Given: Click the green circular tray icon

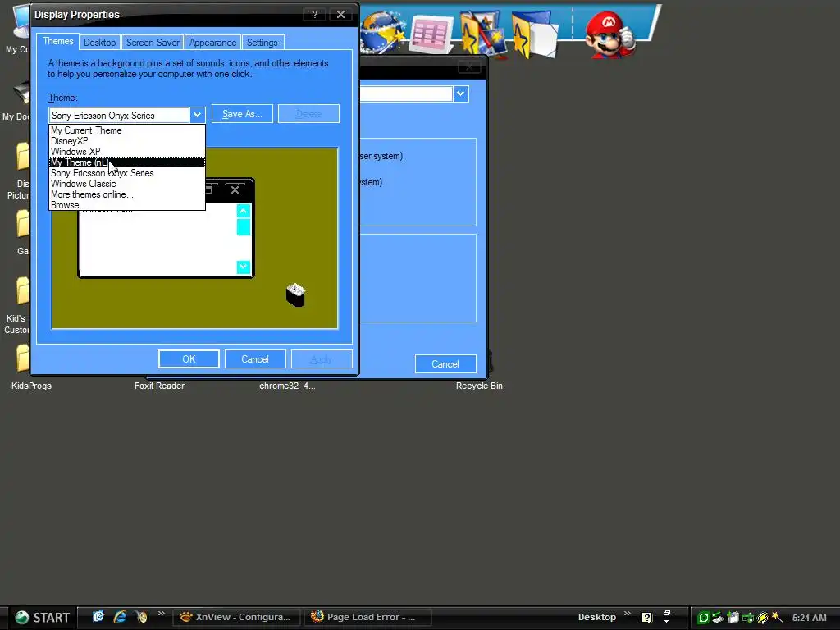Looking at the screenshot, I should pyautogui.click(x=704, y=618).
